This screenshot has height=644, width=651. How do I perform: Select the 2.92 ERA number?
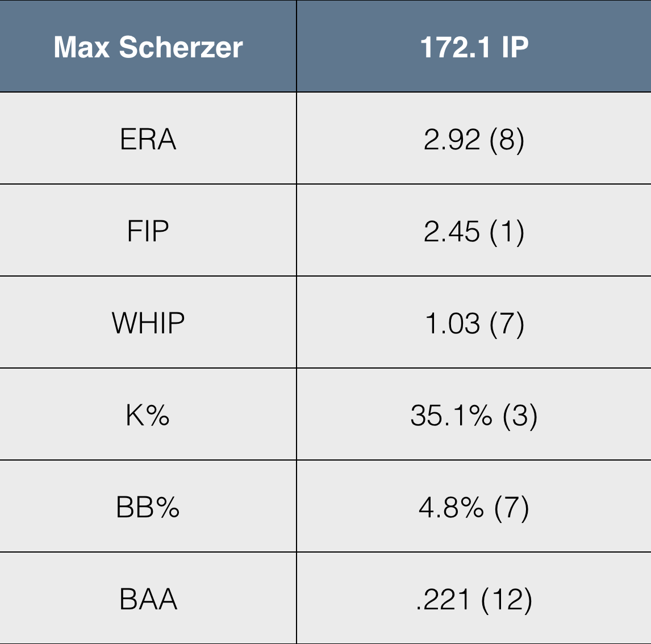[452, 139]
